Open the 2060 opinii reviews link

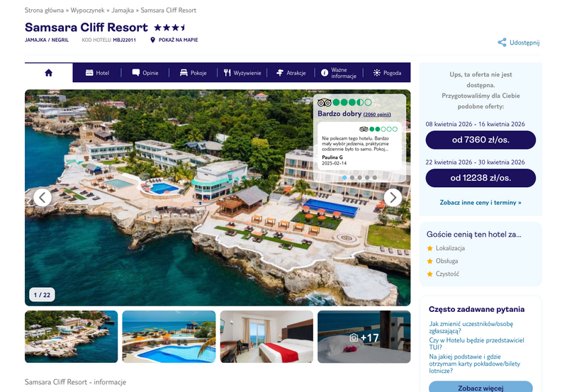377,114
